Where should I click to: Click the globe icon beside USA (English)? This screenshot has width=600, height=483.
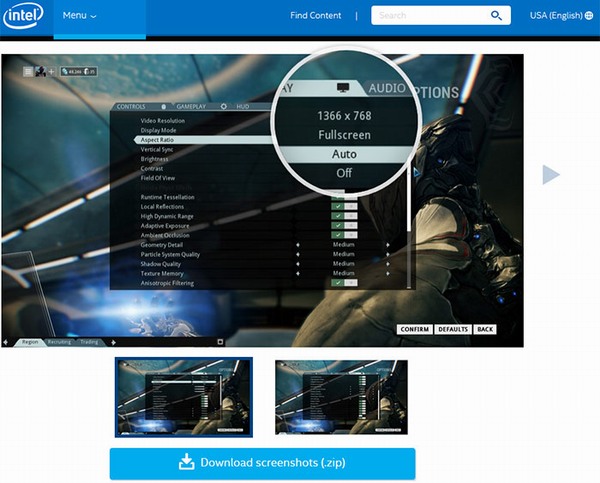[x=589, y=16]
